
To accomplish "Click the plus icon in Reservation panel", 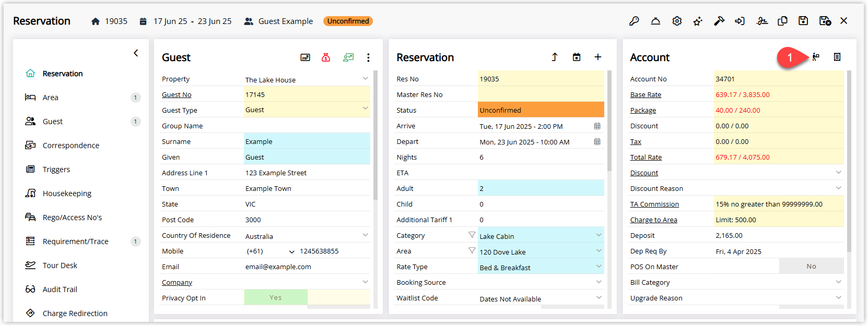I will point(598,57).
